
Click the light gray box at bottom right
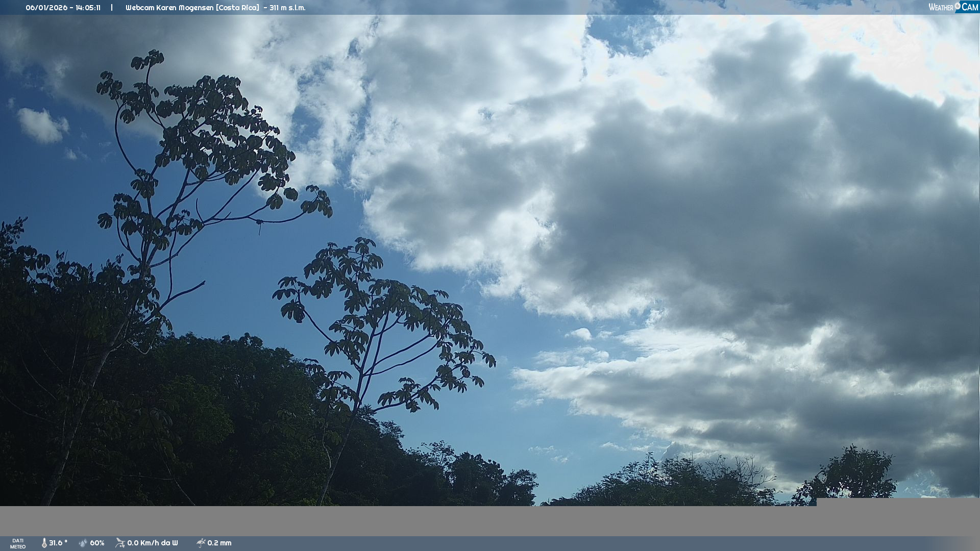897,502
